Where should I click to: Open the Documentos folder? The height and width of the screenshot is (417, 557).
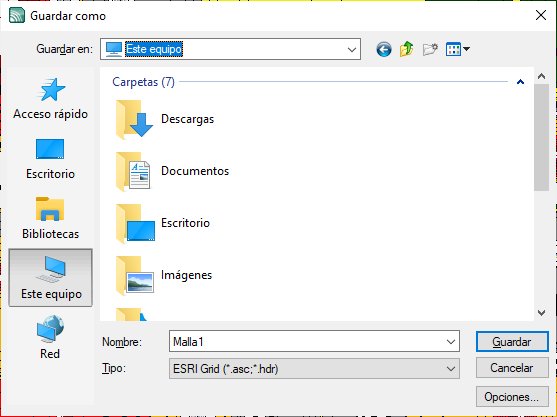pyautogui.click(x=173, y=171)
